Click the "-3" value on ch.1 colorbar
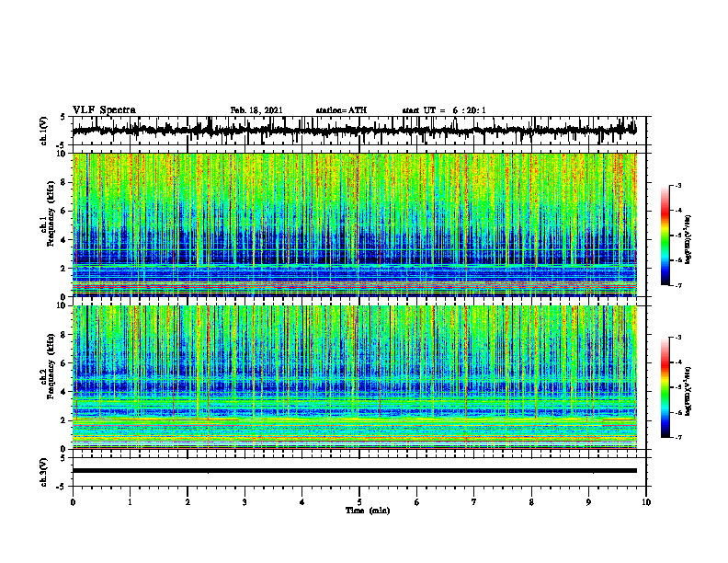Screen dimensions: 728x563 [x=678, y=185]
